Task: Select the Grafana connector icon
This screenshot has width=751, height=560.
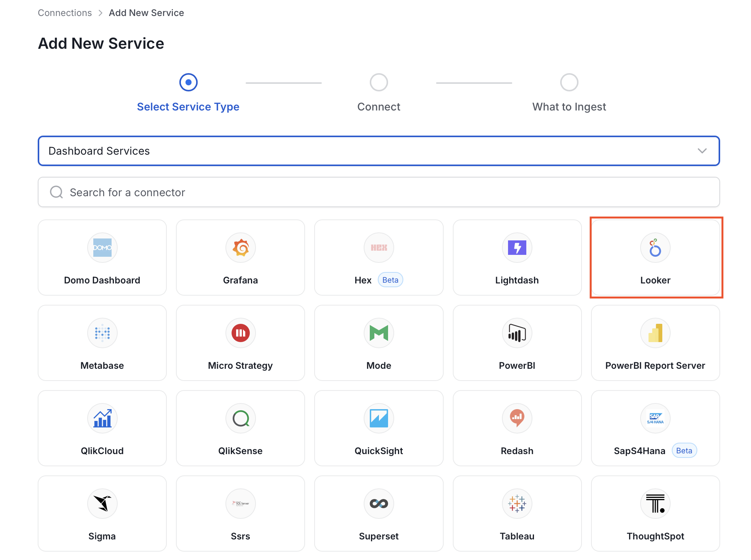Action: tap(240, 248)
